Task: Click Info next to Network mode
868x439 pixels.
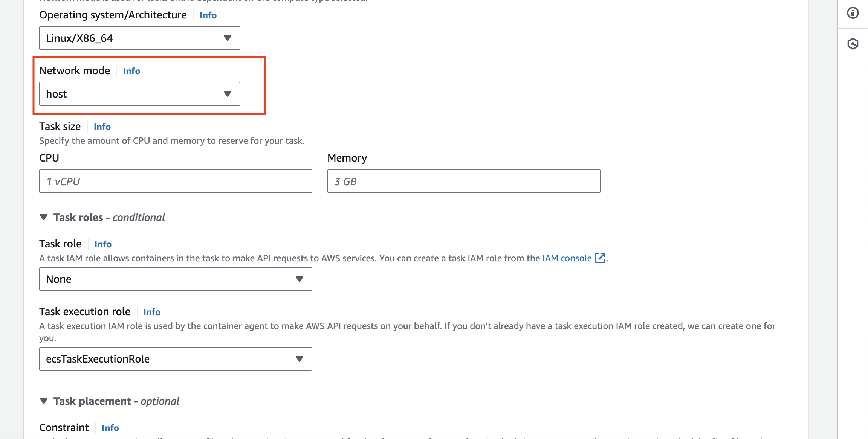Action: pos(131,71)
